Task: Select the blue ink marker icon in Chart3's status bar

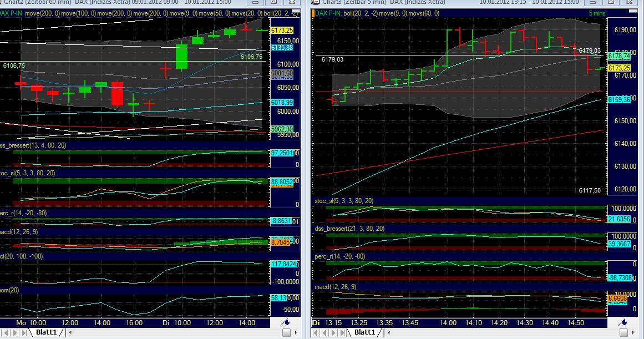Action: pyautogui.click(x=622, y=322)
